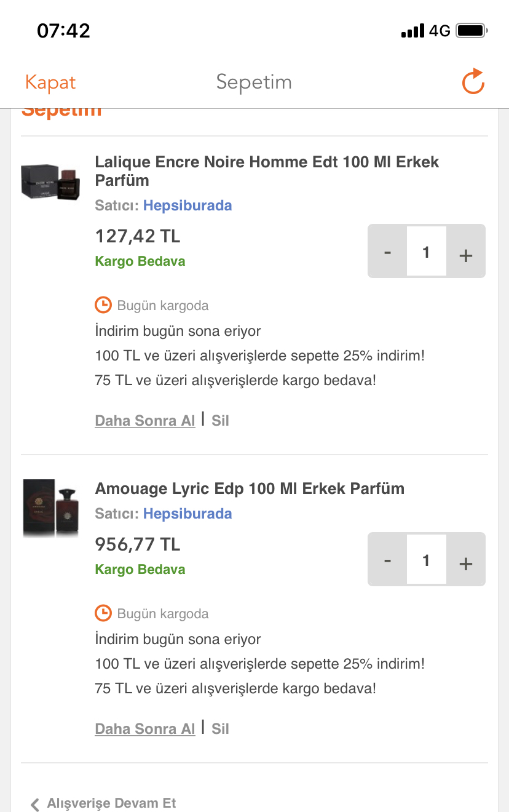Open Lalique Encre Noire Homme product title

pos(267,171)
